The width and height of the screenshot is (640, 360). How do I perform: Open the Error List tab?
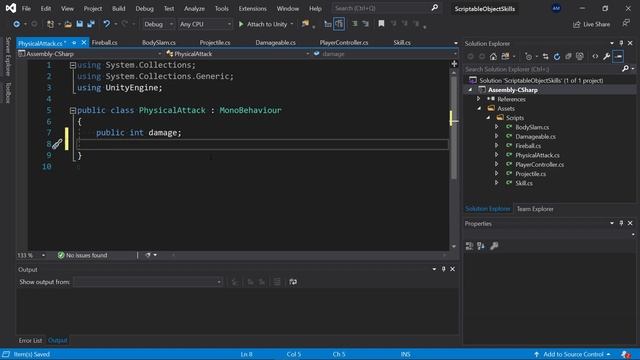tap(30, 340)
